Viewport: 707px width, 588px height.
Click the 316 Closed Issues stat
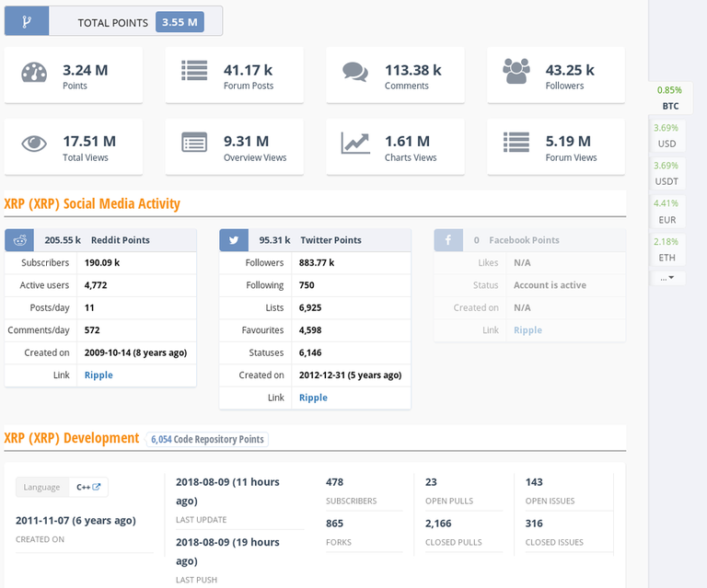(x=534, y=524)
